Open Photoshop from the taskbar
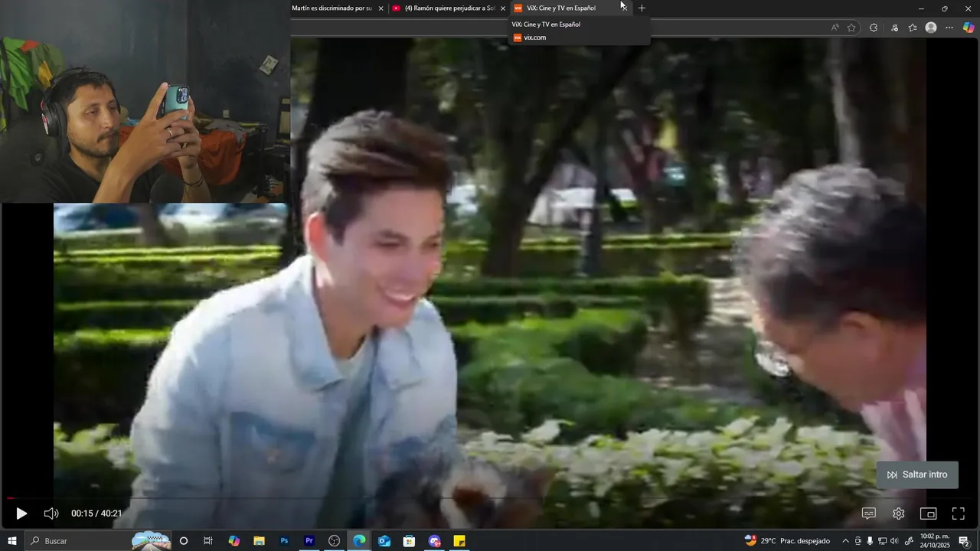Viewport: 980px width, 551px height. click(x=284, y=541)
